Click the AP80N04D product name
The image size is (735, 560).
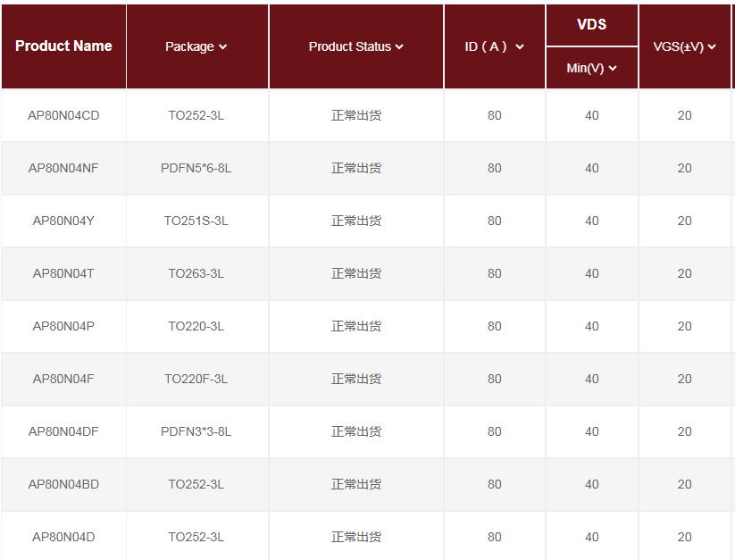[63, 537]
